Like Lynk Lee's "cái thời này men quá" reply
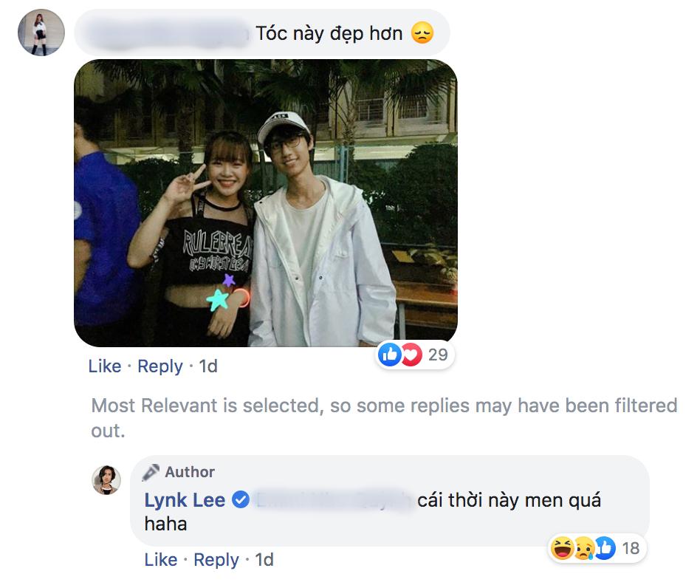The width and height of the screenshot is (700, 588). (161, 560)
